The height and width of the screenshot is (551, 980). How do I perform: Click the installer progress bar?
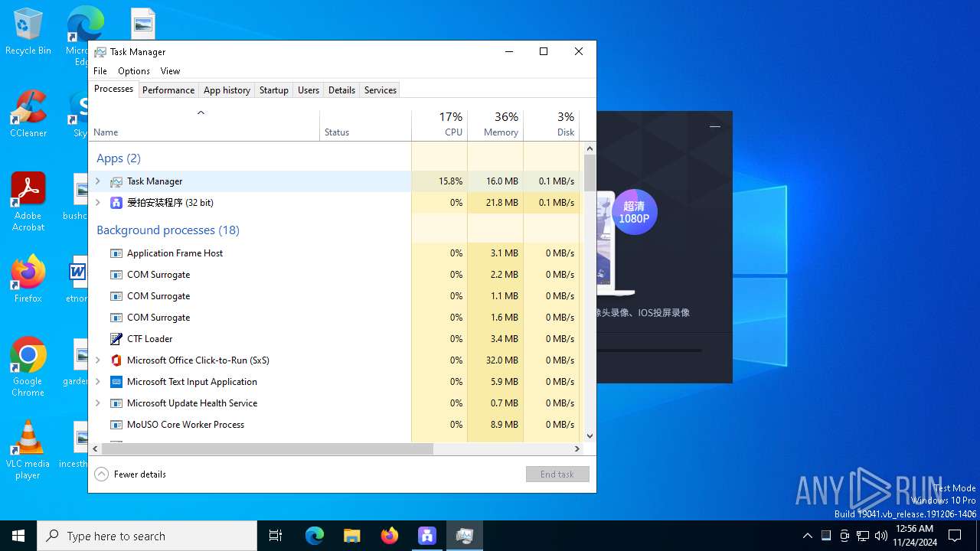point(649,350)
